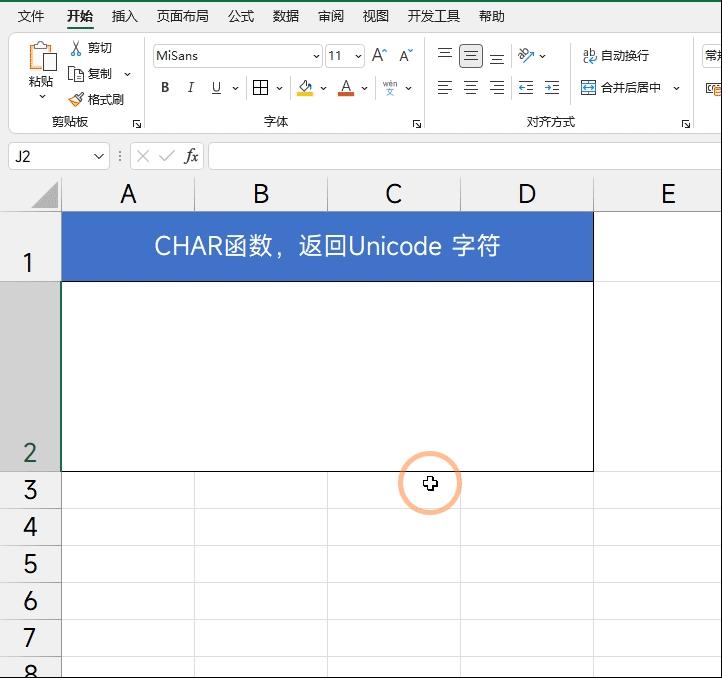Select the Format Painter (格式刷) brush

[96, 99]
